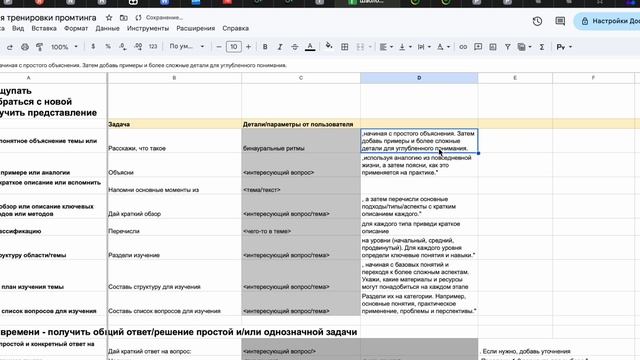The width and height of the screenshot is (640, 360).
Task: Click the document title in header
Action: pyautogui.click(x=48, y=18)
